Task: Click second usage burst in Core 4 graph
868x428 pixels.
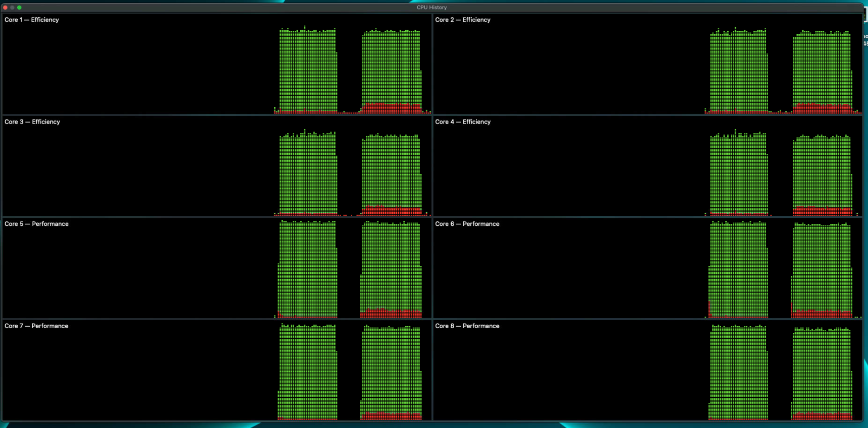Action: (822, 175)
